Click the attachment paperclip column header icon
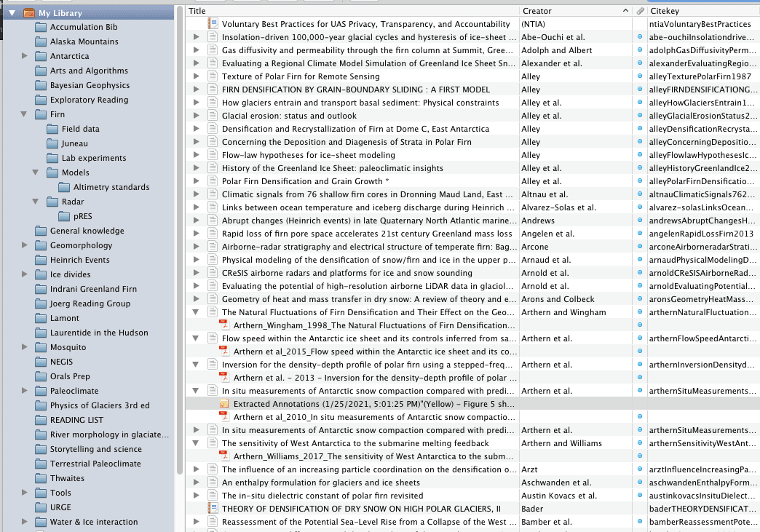 click(x=640, y=11)
